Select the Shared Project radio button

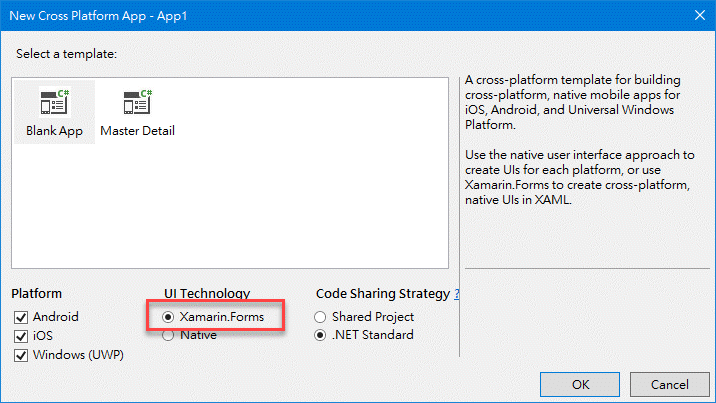pos(320,317)
